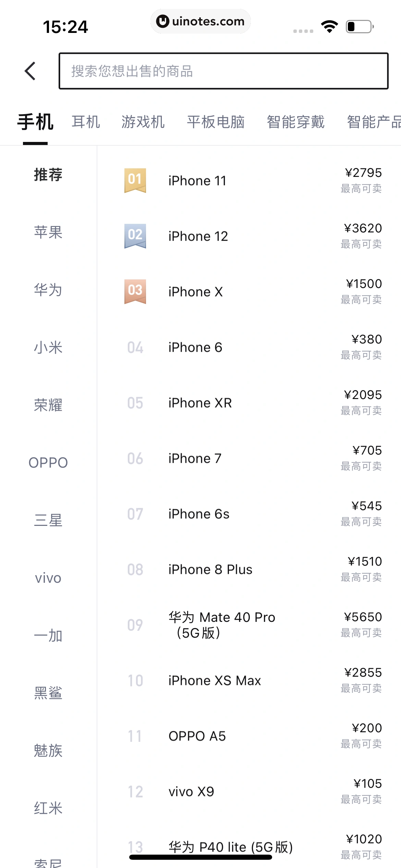Open the iPhone XS Max listing
The width and height of the screenshot is (401, 868).
pyautogui.click(x=214, y=680)
